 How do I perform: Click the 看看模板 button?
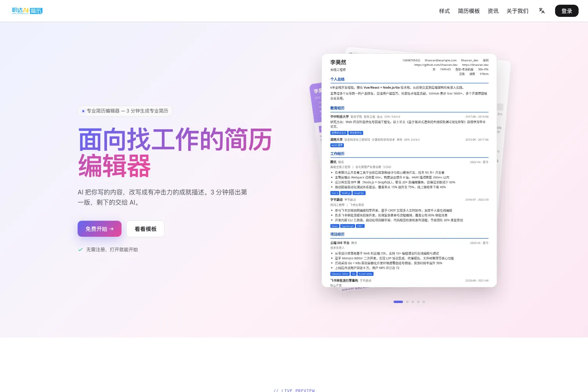[145, 229]
